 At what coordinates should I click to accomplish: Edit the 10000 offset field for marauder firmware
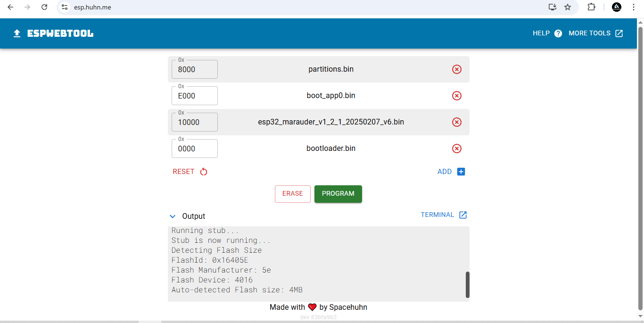point(195,122)
